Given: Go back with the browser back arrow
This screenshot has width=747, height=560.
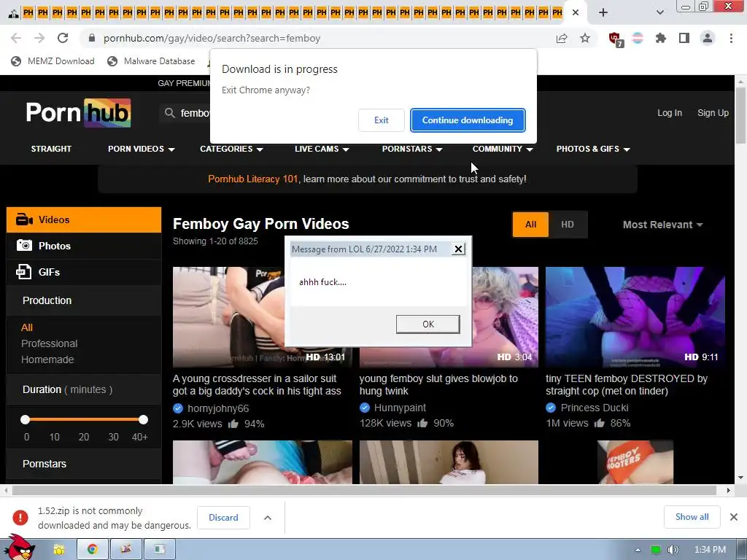Looking at the screenshot, I should coord(16,38).
